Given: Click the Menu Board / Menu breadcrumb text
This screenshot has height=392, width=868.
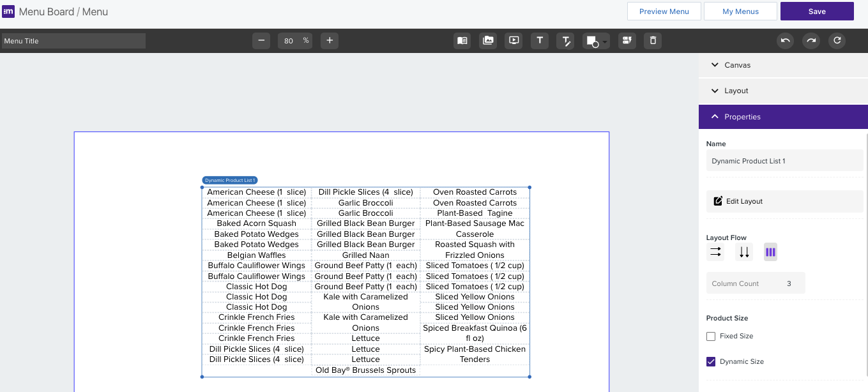Looking at the screenshot, I should [x=63, y=11].
